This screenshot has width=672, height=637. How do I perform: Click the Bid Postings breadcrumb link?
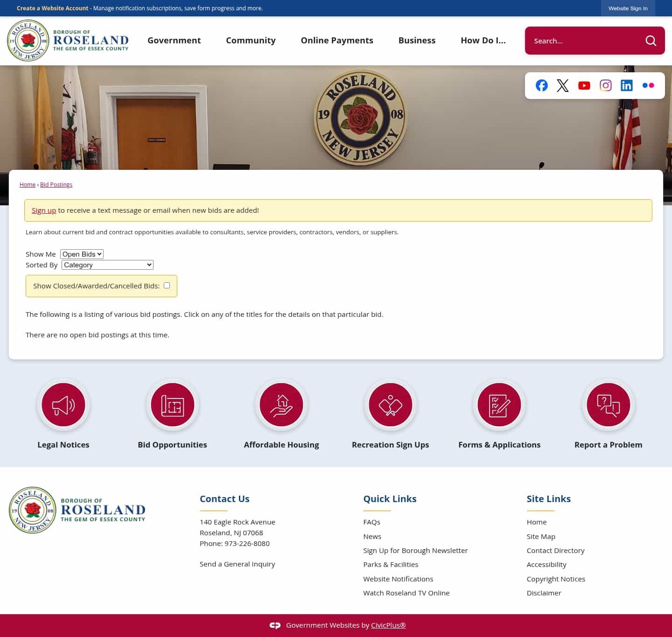coord(56,185)
